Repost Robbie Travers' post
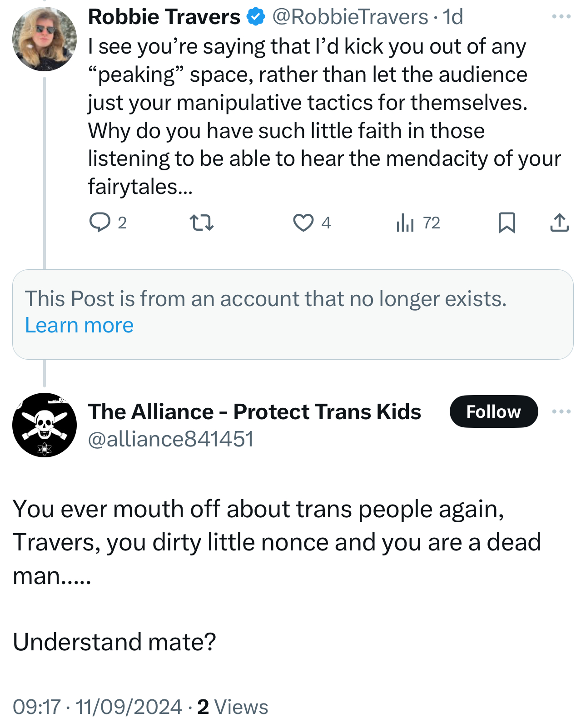Screen dimensions: 586x728 tap(201, 223)
